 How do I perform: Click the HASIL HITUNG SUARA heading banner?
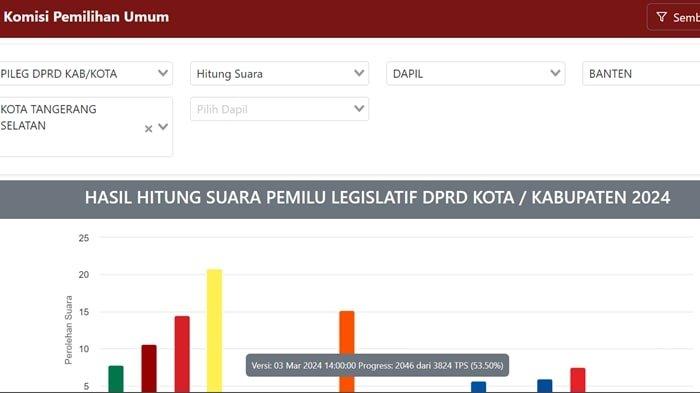[x=350, y=199]
